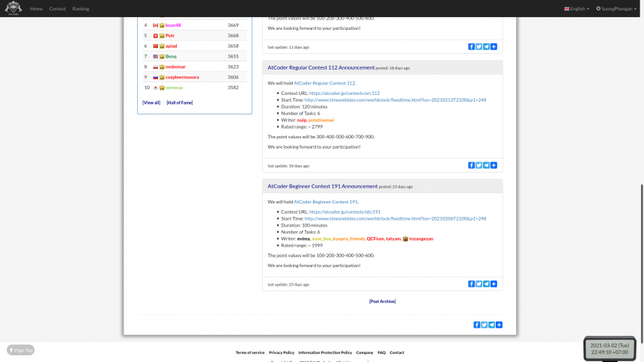Open Benq's user profile
The image size is (644, 362).
click(171, 56)
